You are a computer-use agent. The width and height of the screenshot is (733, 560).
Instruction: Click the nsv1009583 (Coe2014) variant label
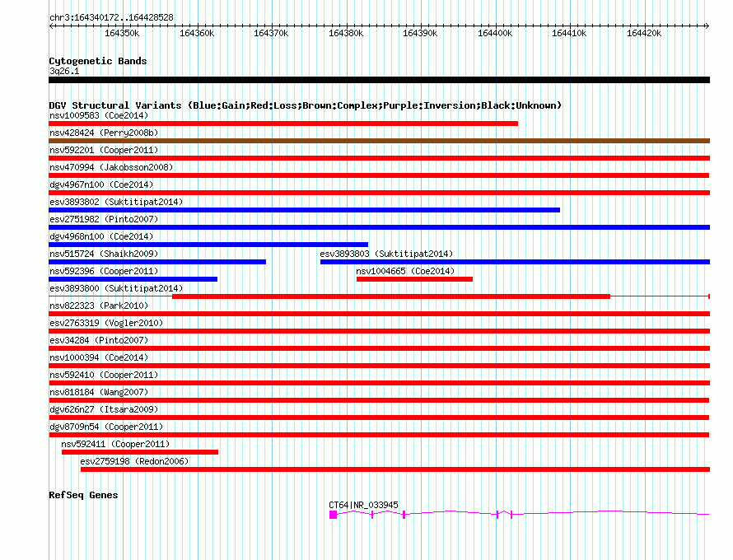99,115
